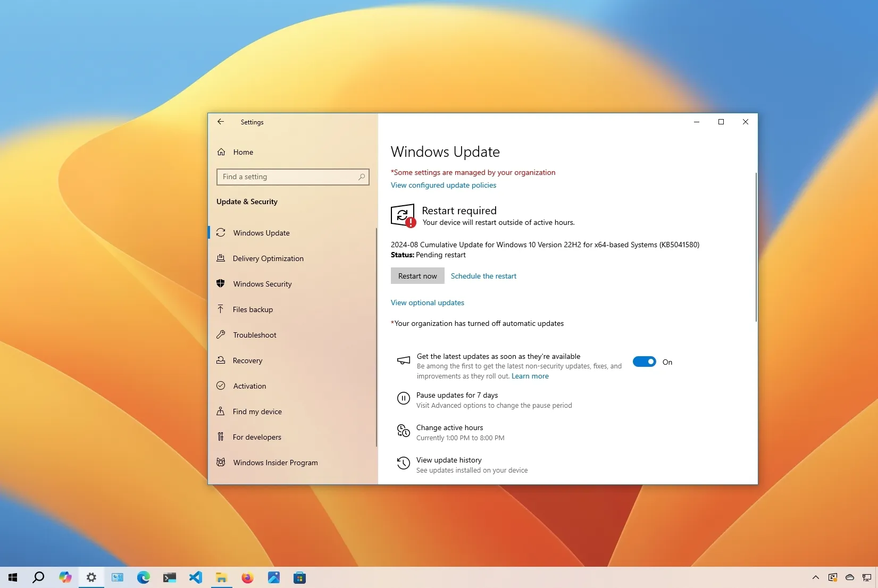
Task: Click the Home house icon
Action: tap(221, 152)
